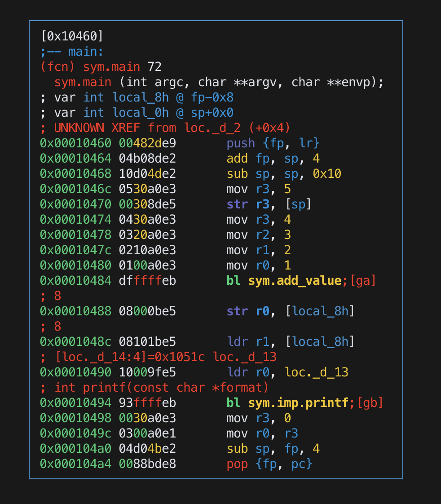Screen dimensions: 441x504
Task: Click address 0x00010484
Action: tap(75, 281)
